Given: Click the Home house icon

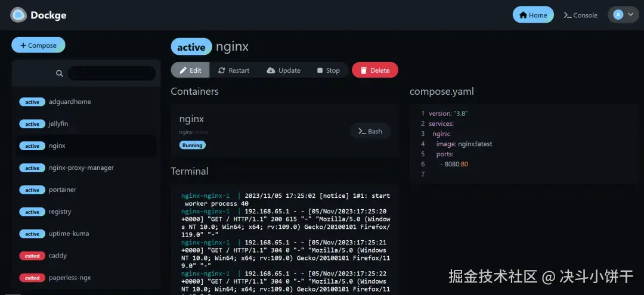Looking at the screenshot, I should 523,15.
